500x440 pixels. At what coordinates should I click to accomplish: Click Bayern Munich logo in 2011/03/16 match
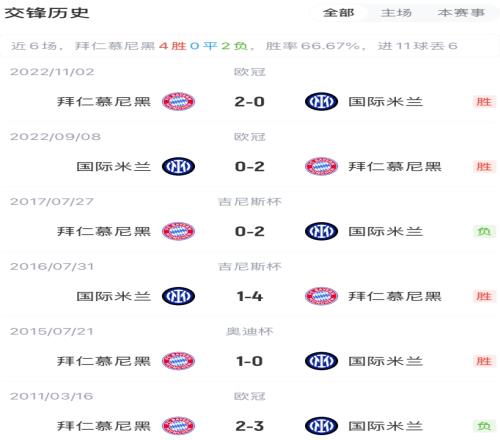[178, 426]
